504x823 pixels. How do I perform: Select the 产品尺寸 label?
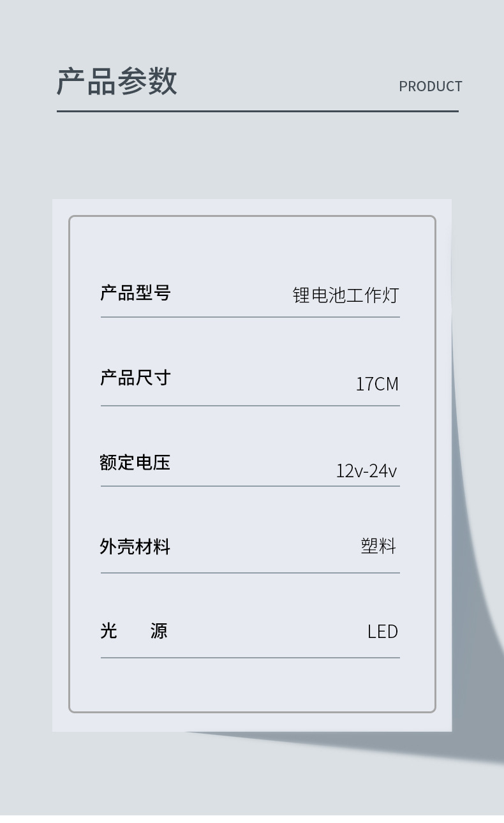135,378
